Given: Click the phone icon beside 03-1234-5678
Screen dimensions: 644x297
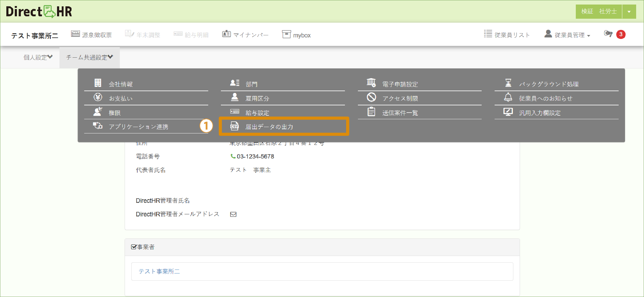Looking at the screenshot, I should [x=233, y=156].
